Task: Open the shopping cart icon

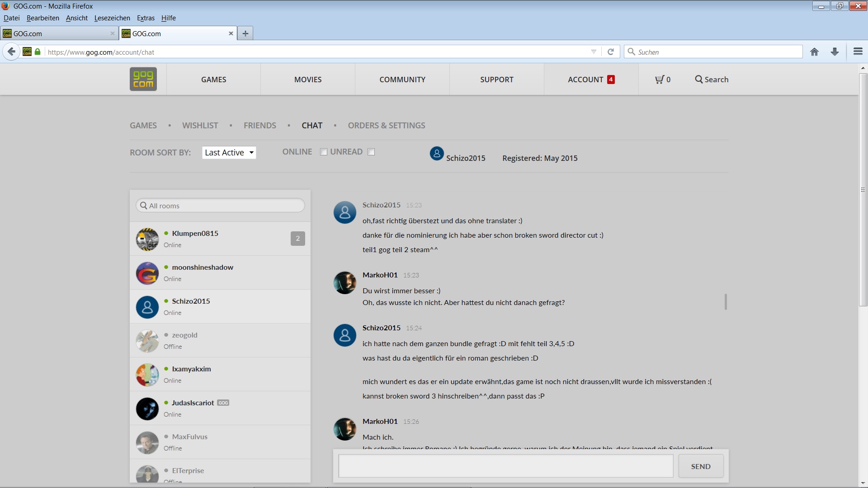Action: coord(660,80)
